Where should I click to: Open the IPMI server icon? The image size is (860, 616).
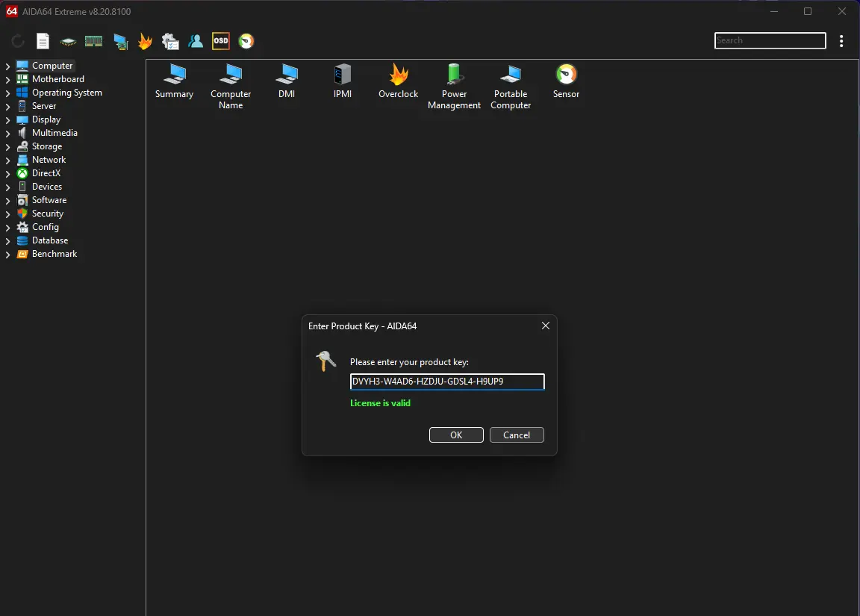343,81
